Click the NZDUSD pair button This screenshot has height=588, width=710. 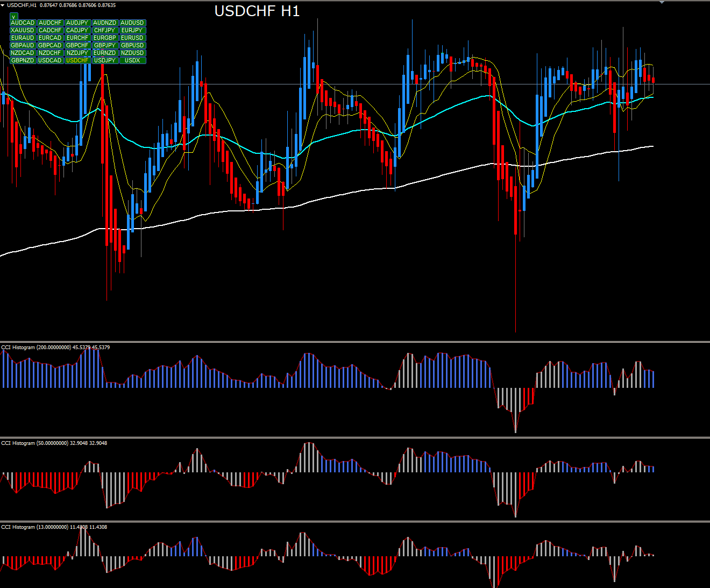point(132,53)
